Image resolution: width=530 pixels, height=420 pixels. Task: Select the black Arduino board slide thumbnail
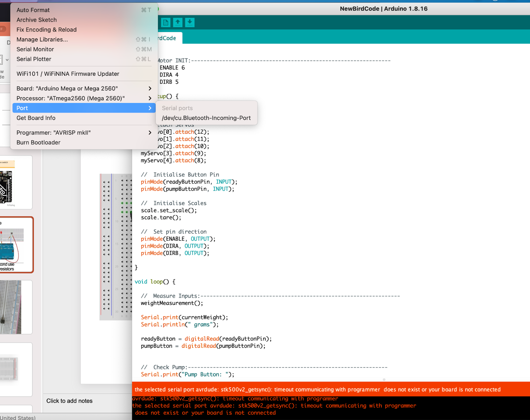tap(16, 182)
